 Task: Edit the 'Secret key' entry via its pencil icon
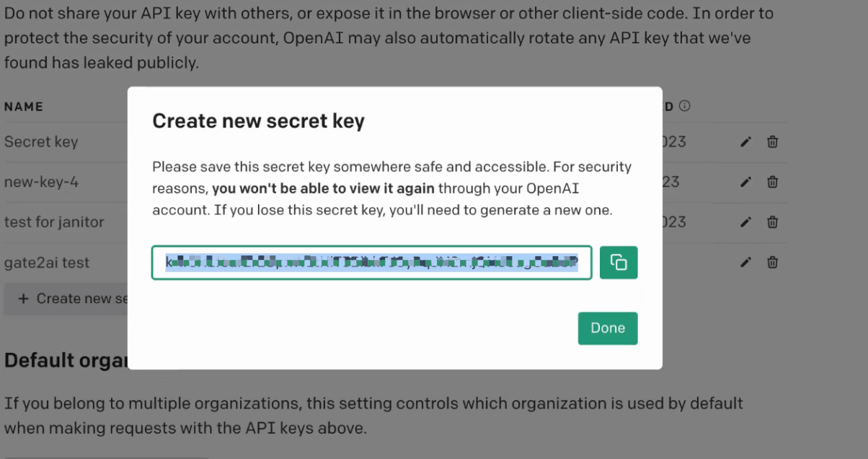pyautogui.click(x=746, y=142)
